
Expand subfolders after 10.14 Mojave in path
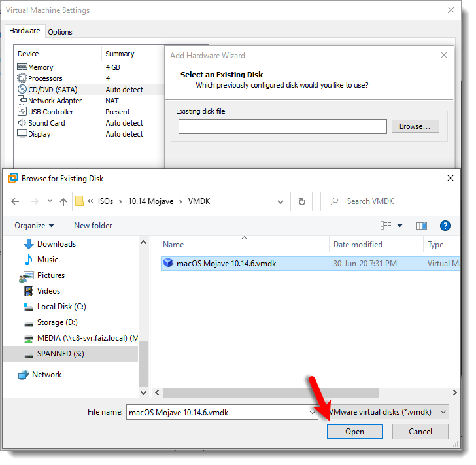[x=180, y=201]
